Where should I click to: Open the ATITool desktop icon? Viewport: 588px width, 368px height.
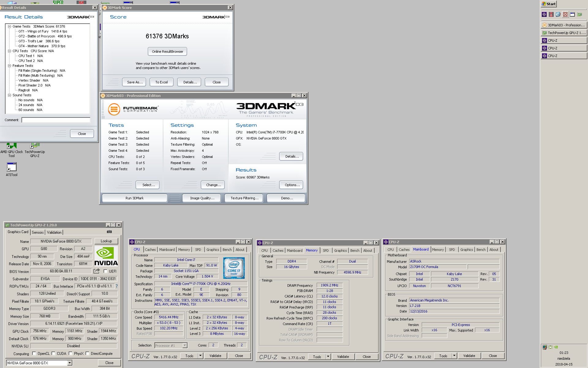pyautogui.click(x=12, y=170)
